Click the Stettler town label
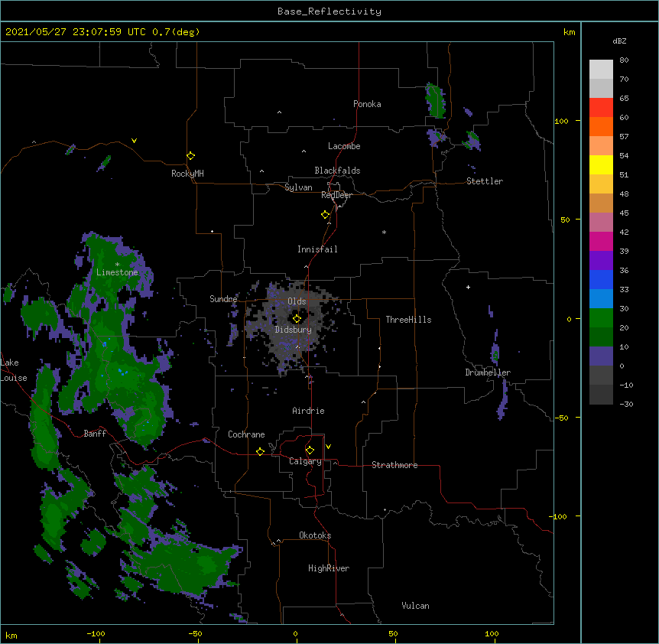The image size is (659, 644). pyautogui.click(x=484, y=181)
